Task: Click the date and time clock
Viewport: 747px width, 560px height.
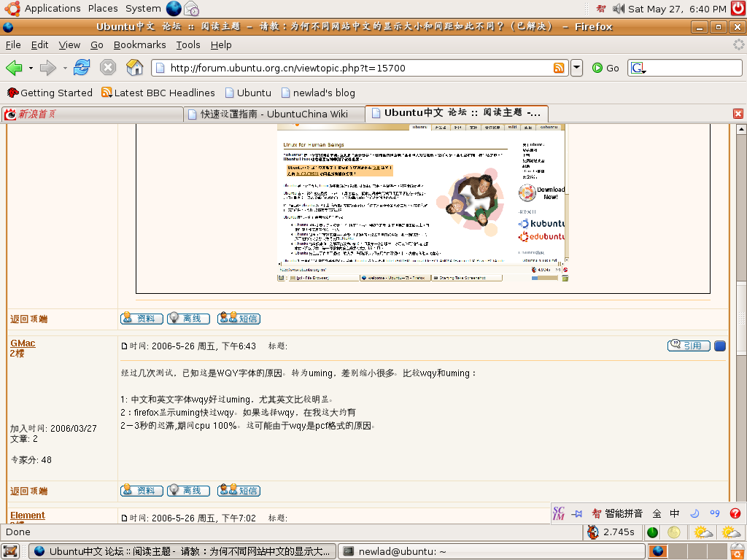Action: pyautogui.click(x=677, y=9)
